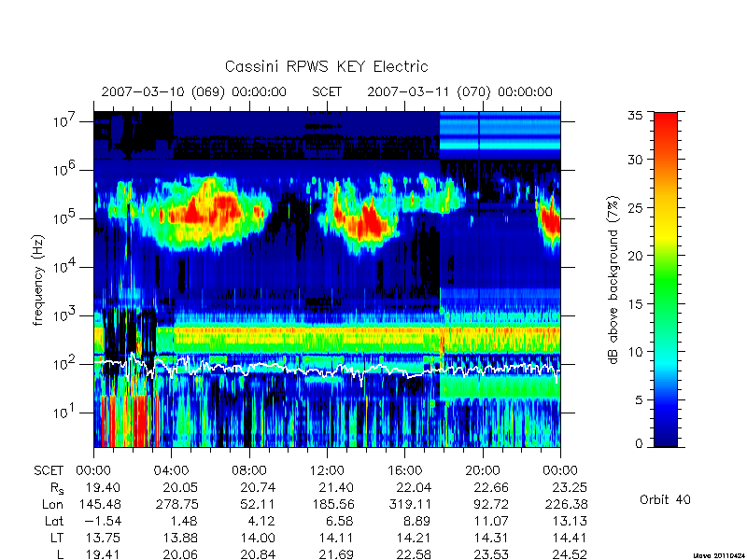
Task: Click the 'Cassini RPWS KEY Electric' plot title
Action: [x=326, y=66]
